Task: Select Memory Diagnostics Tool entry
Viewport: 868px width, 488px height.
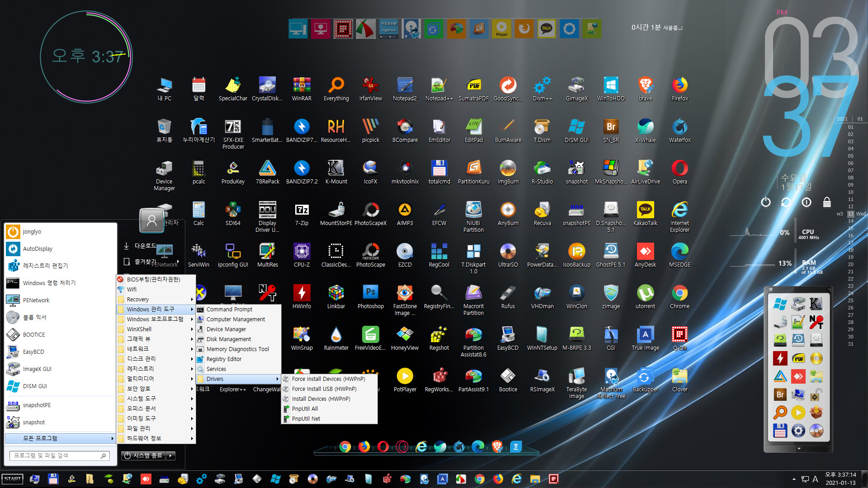Action: pyautogui.click(x=238, y=349)
